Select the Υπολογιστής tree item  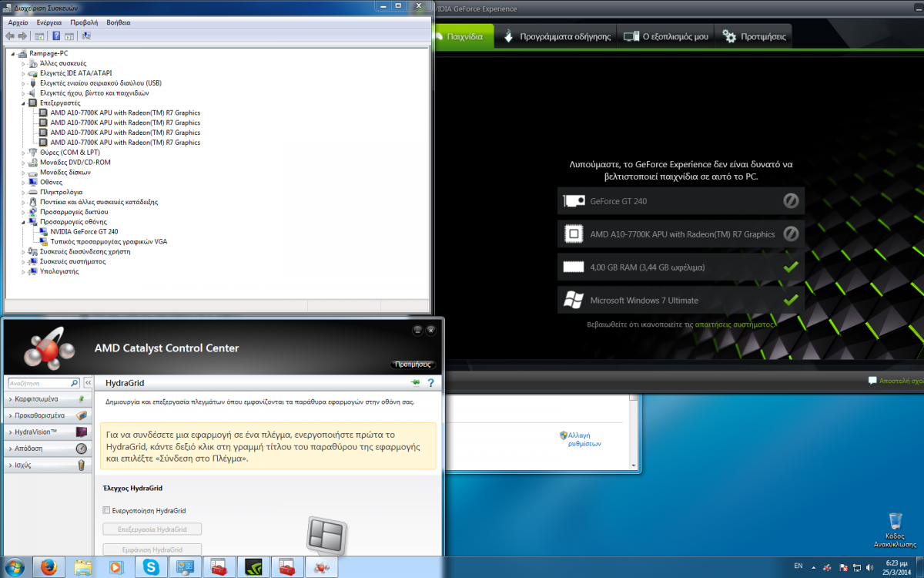click(x=59, y=271)
